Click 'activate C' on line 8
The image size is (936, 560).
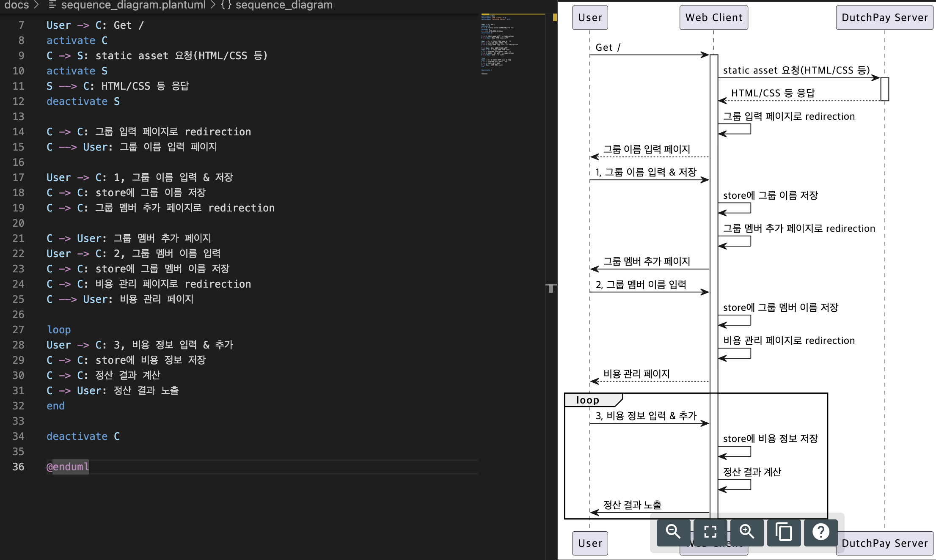click(x=77, y=40)
